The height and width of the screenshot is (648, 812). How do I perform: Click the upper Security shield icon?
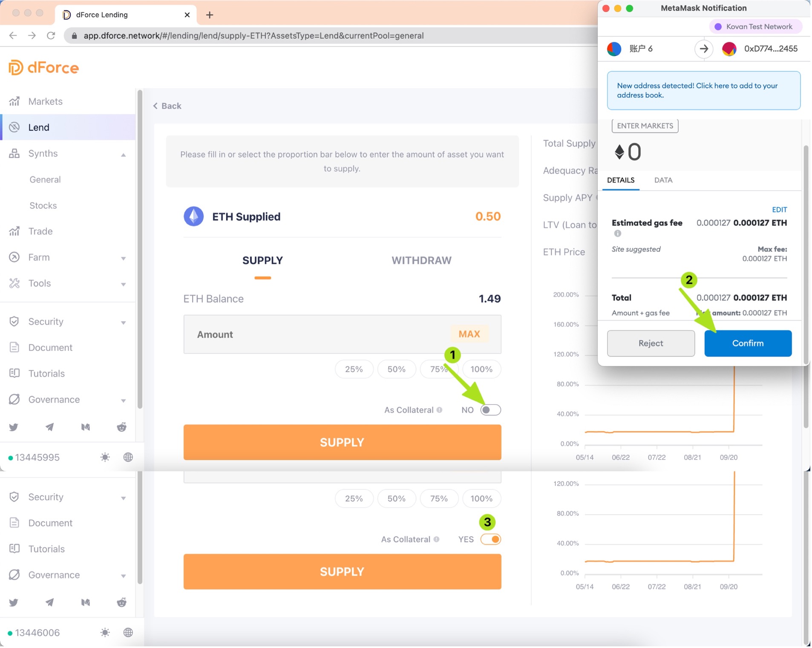[x=14, y=322]
